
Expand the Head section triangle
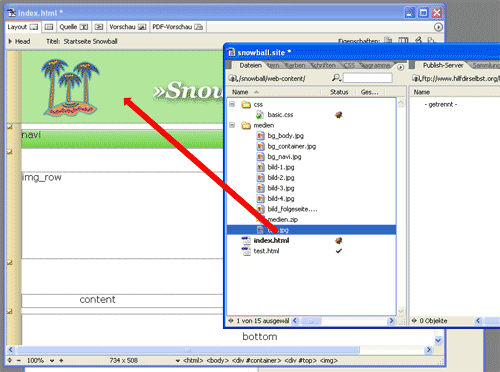tap(10, 41)
